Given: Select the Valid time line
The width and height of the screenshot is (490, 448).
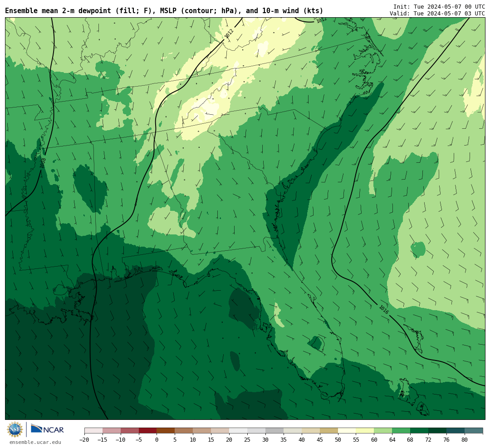Looking at the screenshot, I should point(437,14).
